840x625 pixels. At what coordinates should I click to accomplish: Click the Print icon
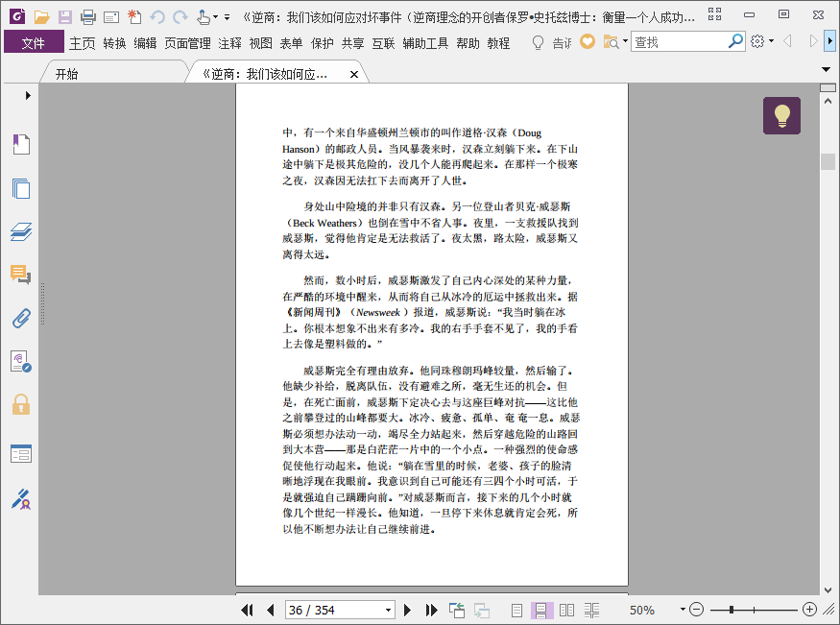point(88,17)
